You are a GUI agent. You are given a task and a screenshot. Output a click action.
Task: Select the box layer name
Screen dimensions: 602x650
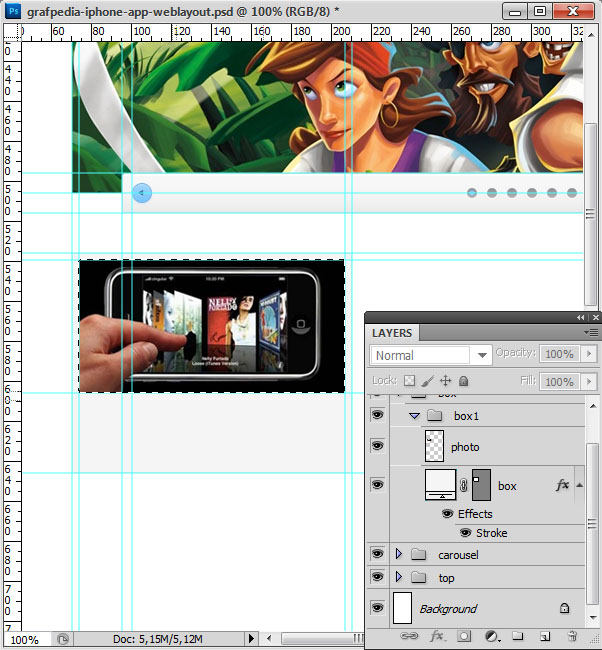click(507, 486)
